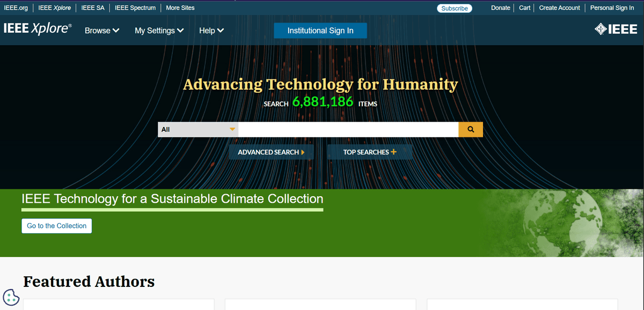Click the magnifier search button
Screen dimensions: 644x310
coord(471,129)
